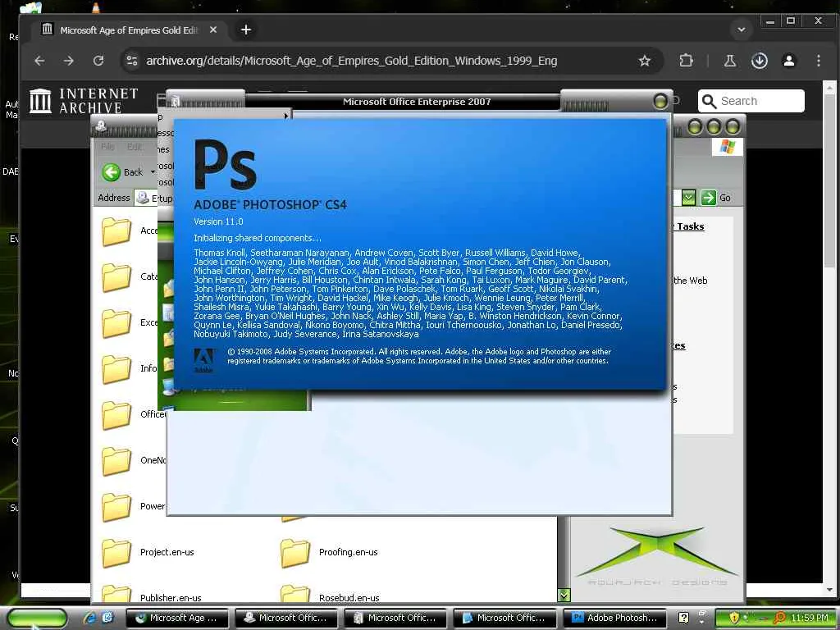Image resolution: width=840 pixels, height=630 pixels.
Task: Open the green Start button
Action: point(38,618)
